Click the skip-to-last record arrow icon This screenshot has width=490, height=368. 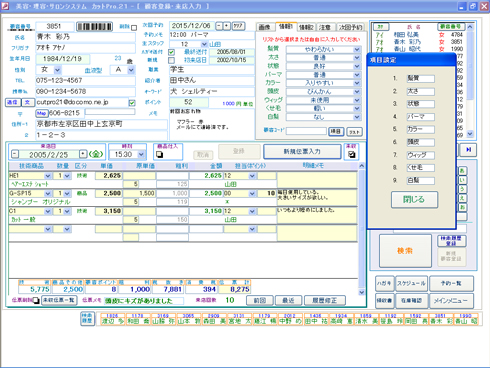tap(468, 150)
